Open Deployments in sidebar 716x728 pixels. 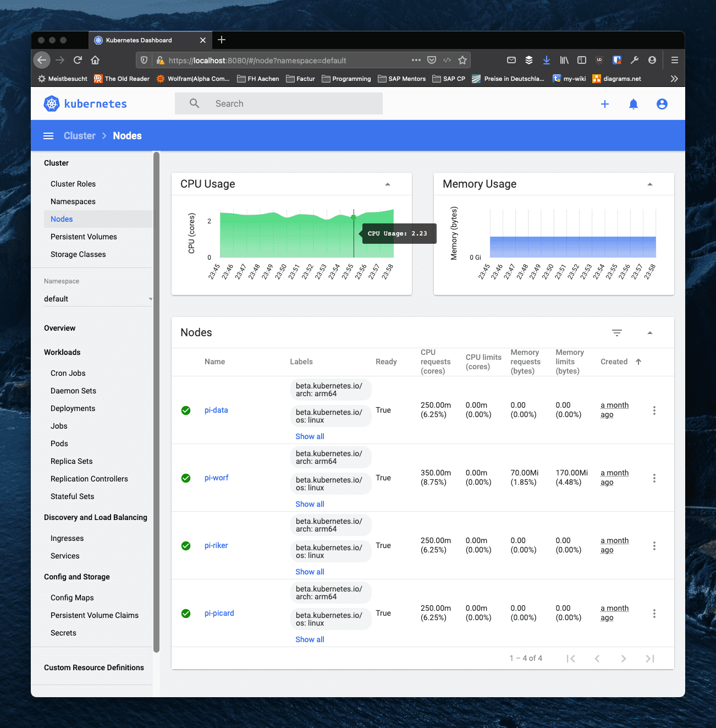click(73, 408)
